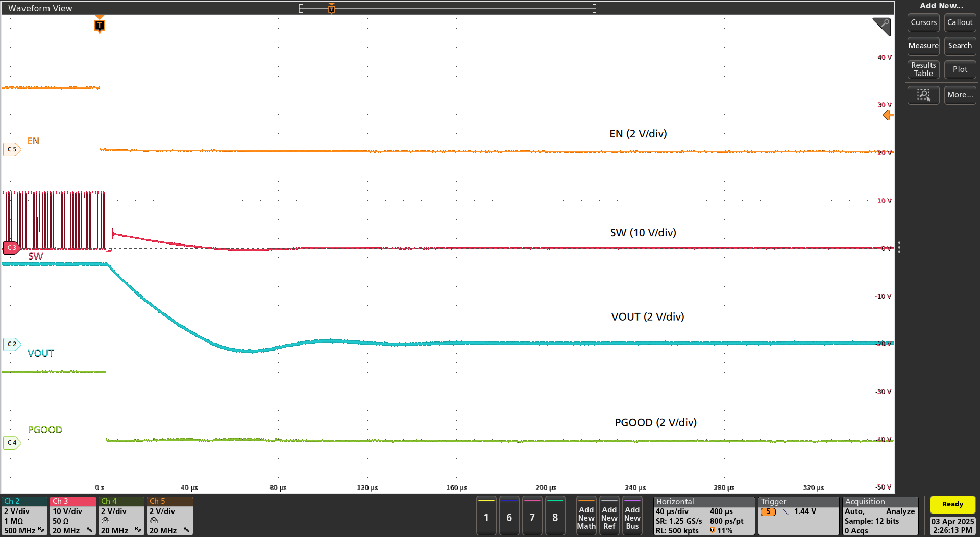
Task: Select the C5 EN waveform handle
Action: click(12, 149)
